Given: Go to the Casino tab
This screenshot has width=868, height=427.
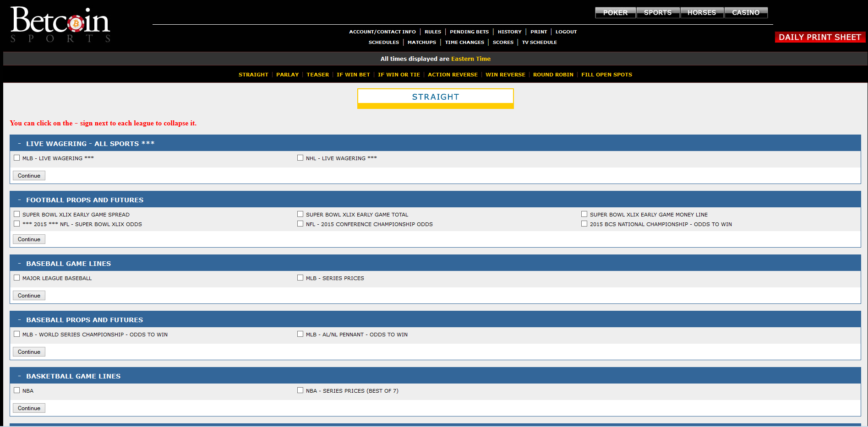Looking at the screenshot, I should [x=746, y=12].
